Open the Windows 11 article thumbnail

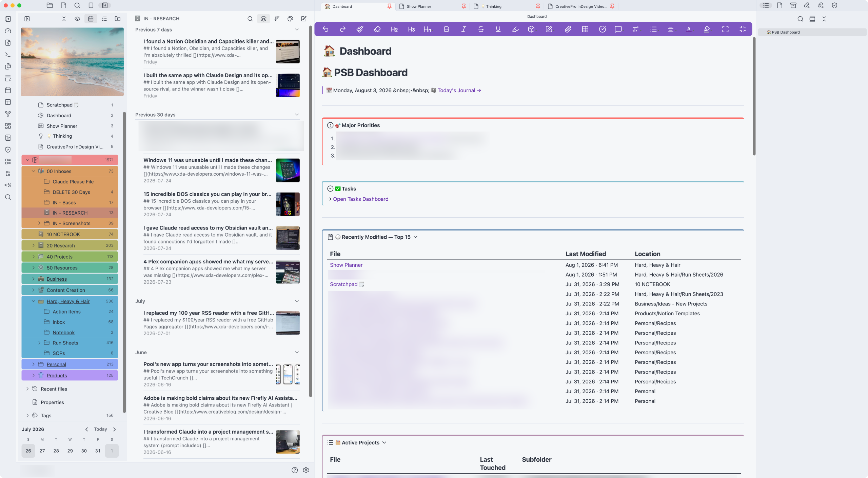tap(288, 170)
